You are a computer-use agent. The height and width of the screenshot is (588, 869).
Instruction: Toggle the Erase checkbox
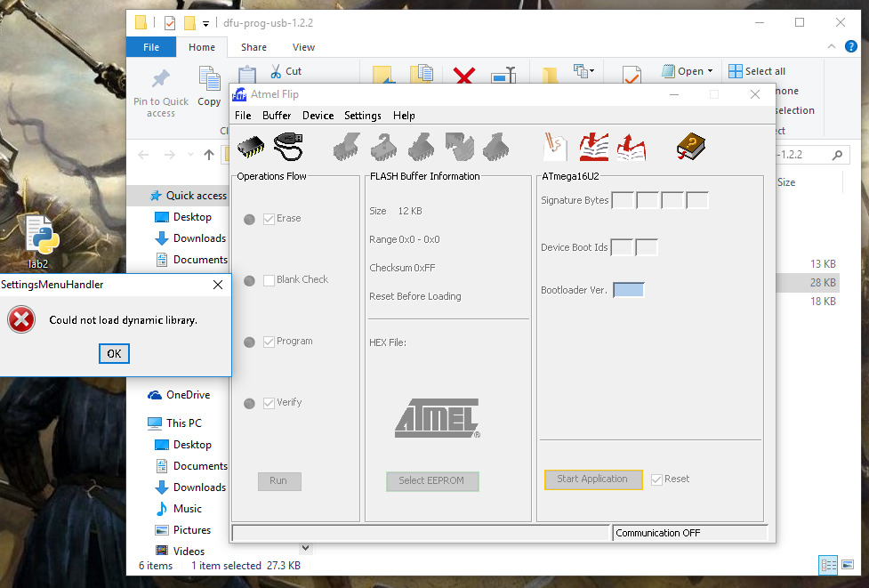click(269, 219)
